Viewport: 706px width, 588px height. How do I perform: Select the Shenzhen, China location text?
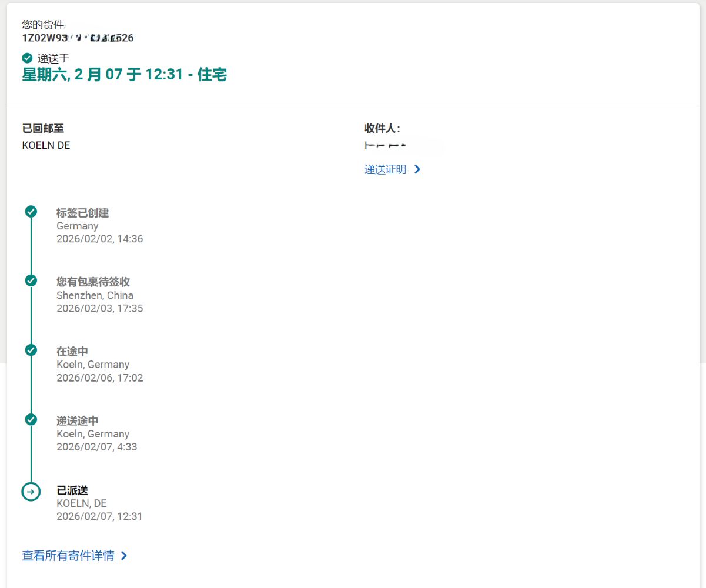tap(95, 295)
